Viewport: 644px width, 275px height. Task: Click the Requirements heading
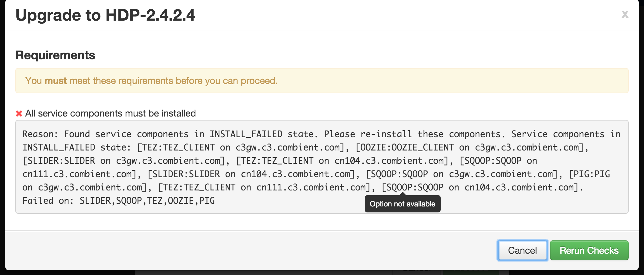pyautogui.click(x=55, y=55)
